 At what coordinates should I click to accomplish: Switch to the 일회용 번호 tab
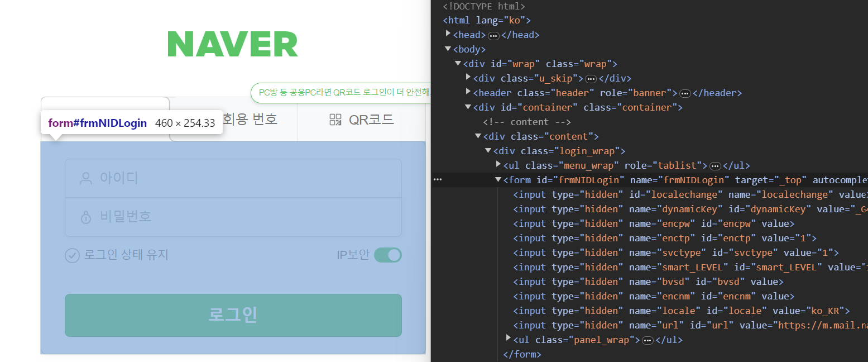[x=233, y=119]
